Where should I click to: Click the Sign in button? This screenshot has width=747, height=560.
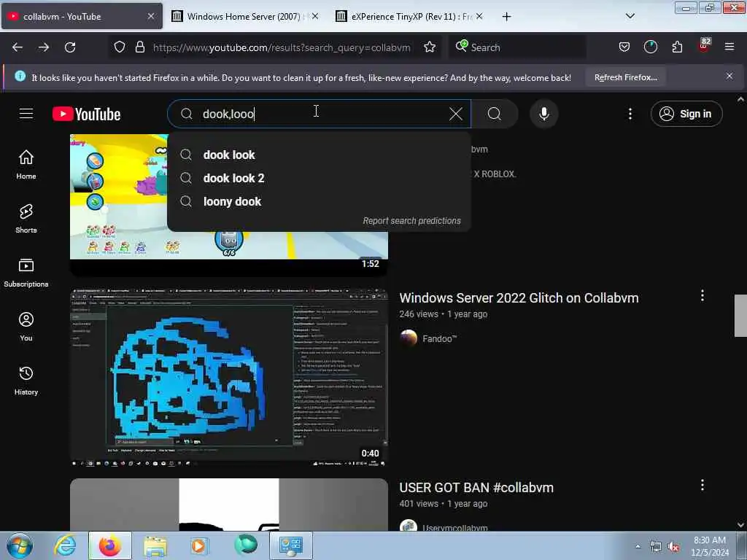[x=686, y=114]
